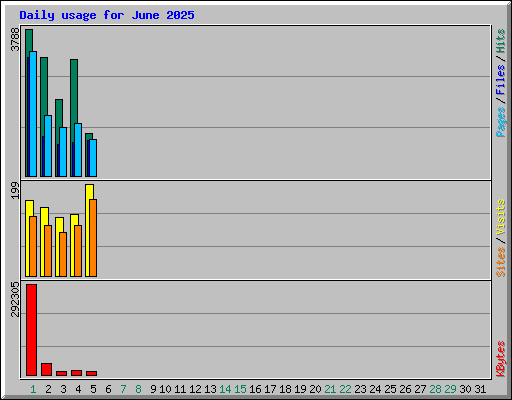Click the cyan Pages bar for day 1
The height and width of the screenshot is (400, 512).
tap(33, 114)
